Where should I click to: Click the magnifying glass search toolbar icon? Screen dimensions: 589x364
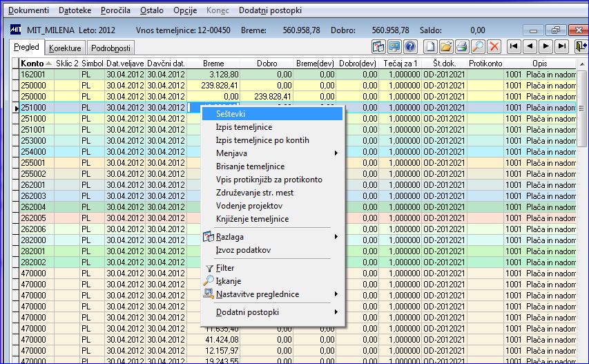click(478, 47)
